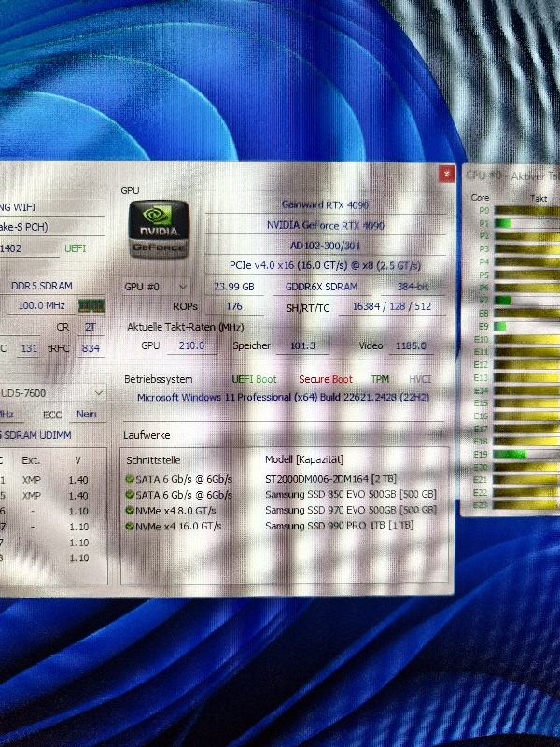Expand the UD5-7600 memory module dropdown
The height and width of the screenshot is (747, 560).
(x=52, y=393)
